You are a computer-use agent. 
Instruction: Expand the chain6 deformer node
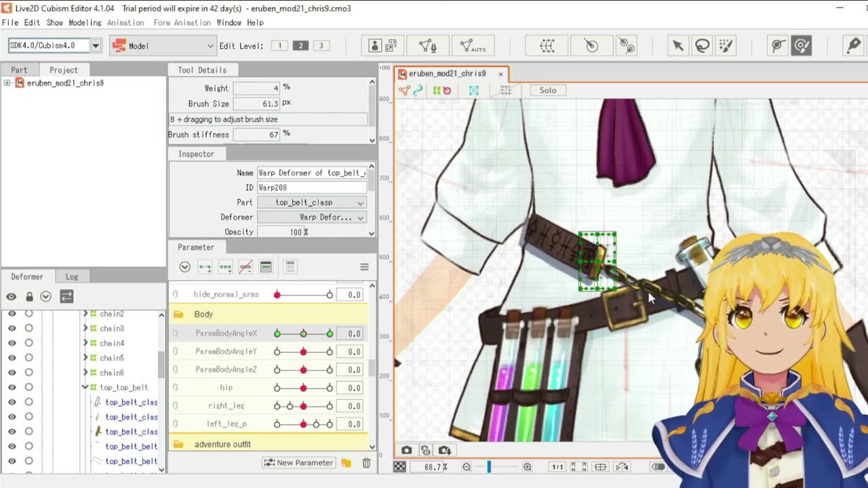tap(85, 372)
